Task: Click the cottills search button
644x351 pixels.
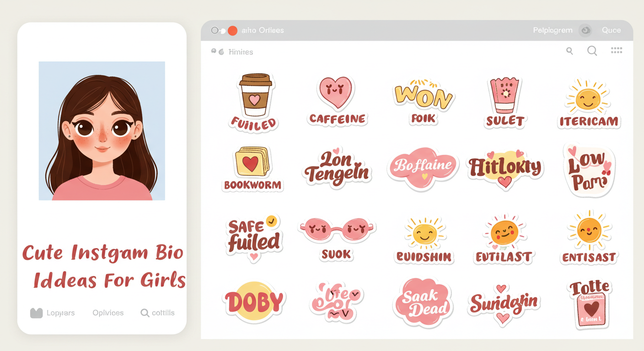Action: [x=157, y=313]
